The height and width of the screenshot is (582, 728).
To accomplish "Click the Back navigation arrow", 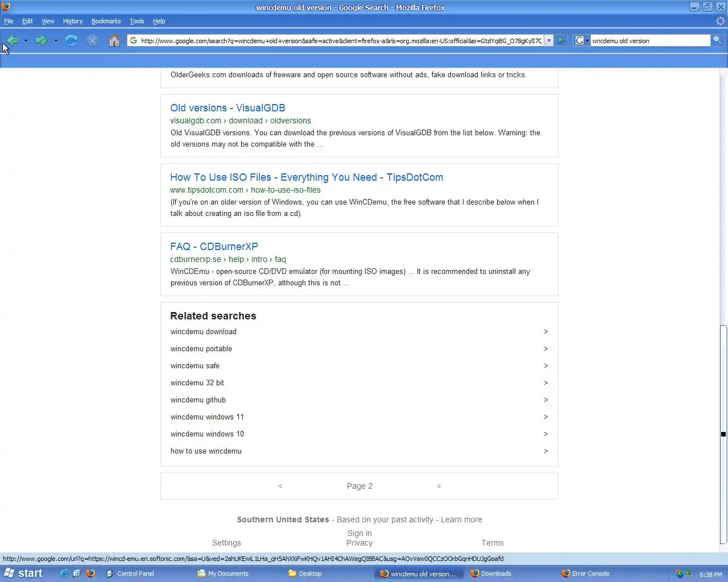I will point(13,40).
